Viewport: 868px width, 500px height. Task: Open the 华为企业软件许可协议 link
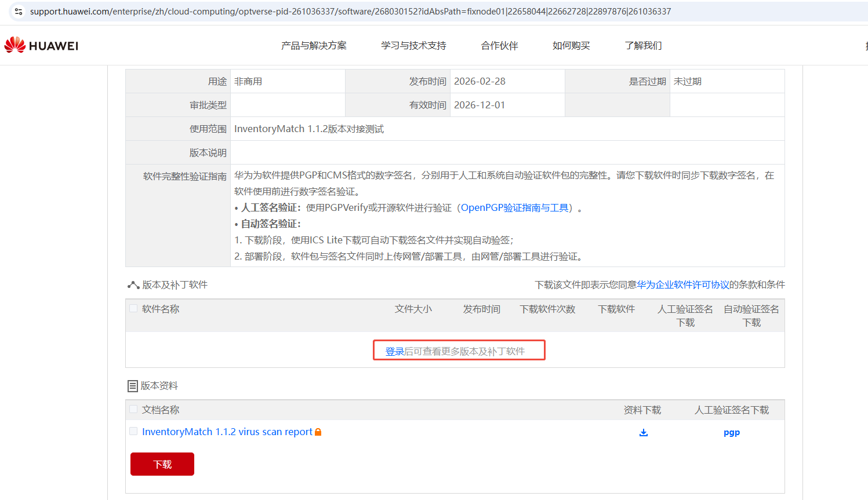click(x=682, y=285)
